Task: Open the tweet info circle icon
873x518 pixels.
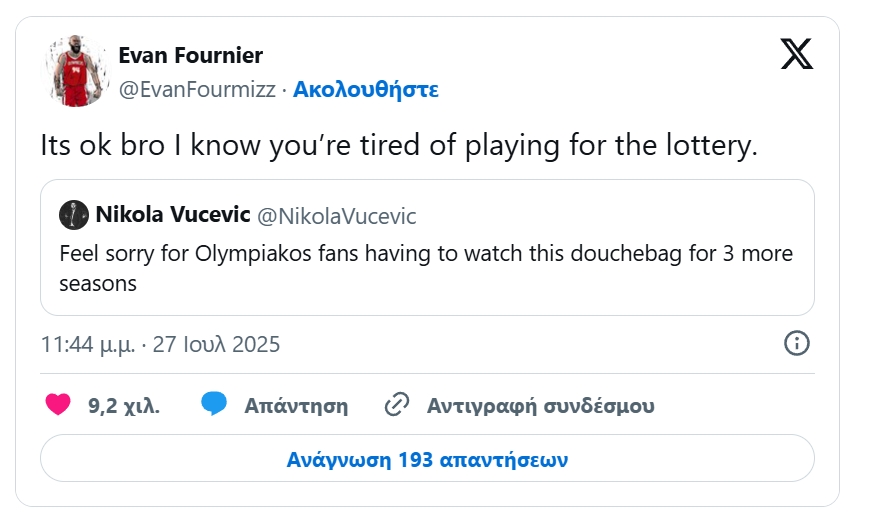Action: 796,344
